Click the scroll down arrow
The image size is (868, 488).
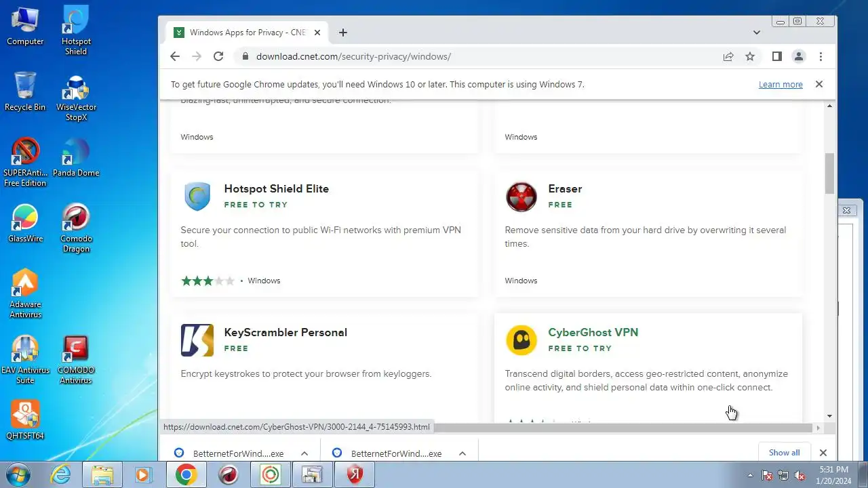pos(829,416)
